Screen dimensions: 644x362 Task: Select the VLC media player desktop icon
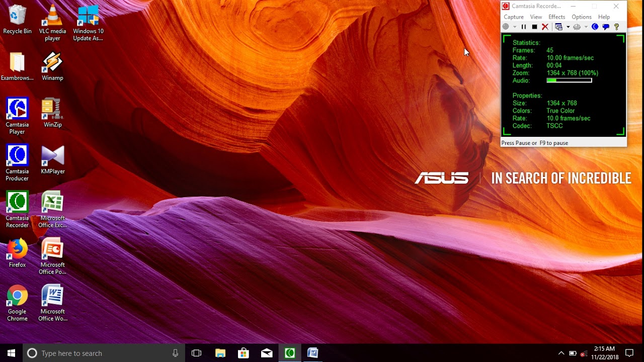(x=52, y=24)
